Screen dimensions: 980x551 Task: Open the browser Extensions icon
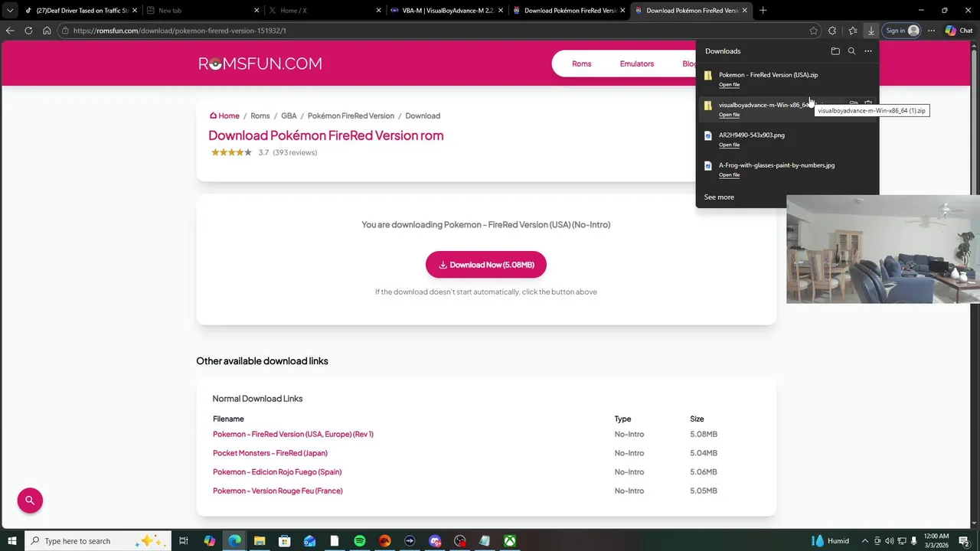[x=832, y=31]
